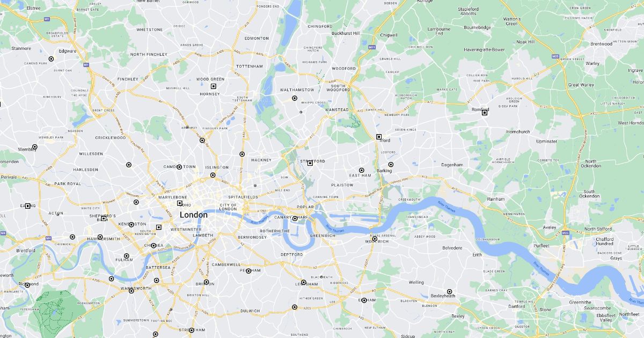
Task: Click the square marker at Ilford
Action: click(379, 137)
